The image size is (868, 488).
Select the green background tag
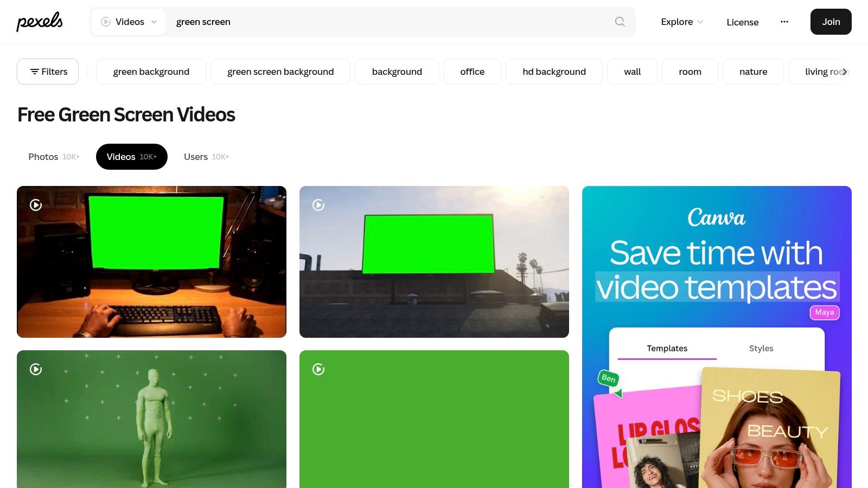pos(151,71)
